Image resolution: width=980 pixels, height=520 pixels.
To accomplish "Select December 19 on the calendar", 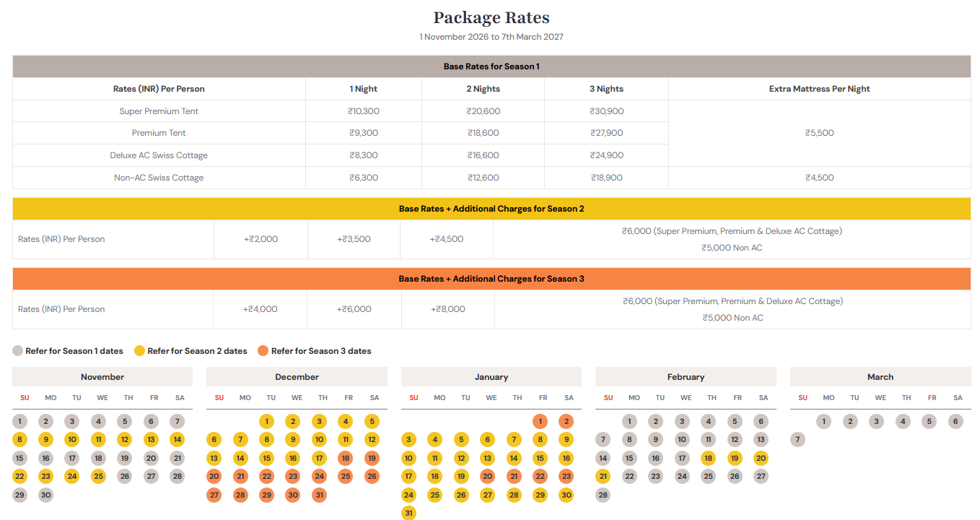I will (372, 458).
